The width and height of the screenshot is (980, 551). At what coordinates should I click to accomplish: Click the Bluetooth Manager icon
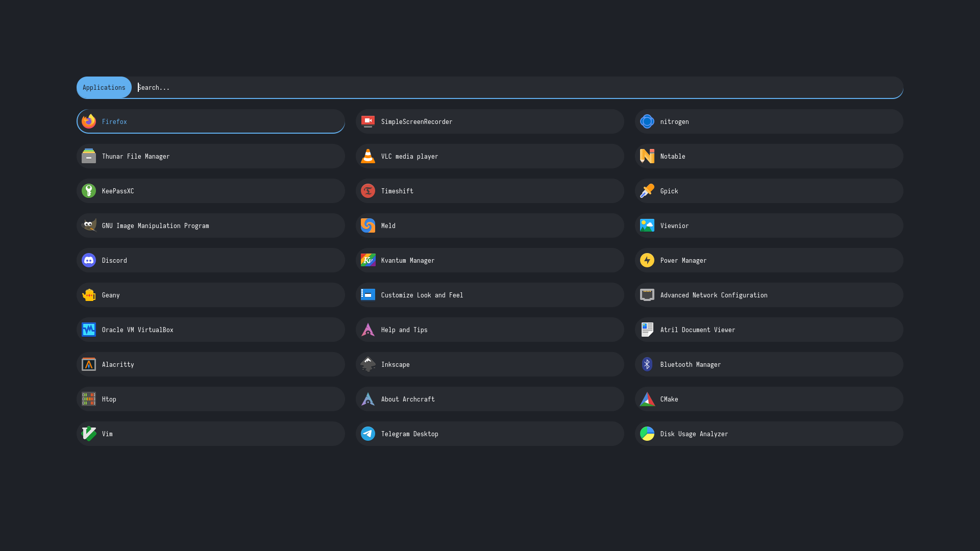[647, 364]
